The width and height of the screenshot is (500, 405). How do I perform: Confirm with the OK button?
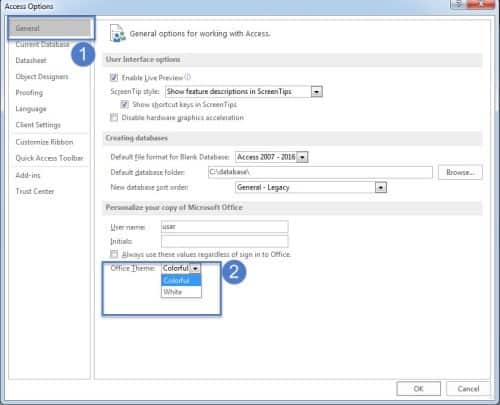click(418, 389)
